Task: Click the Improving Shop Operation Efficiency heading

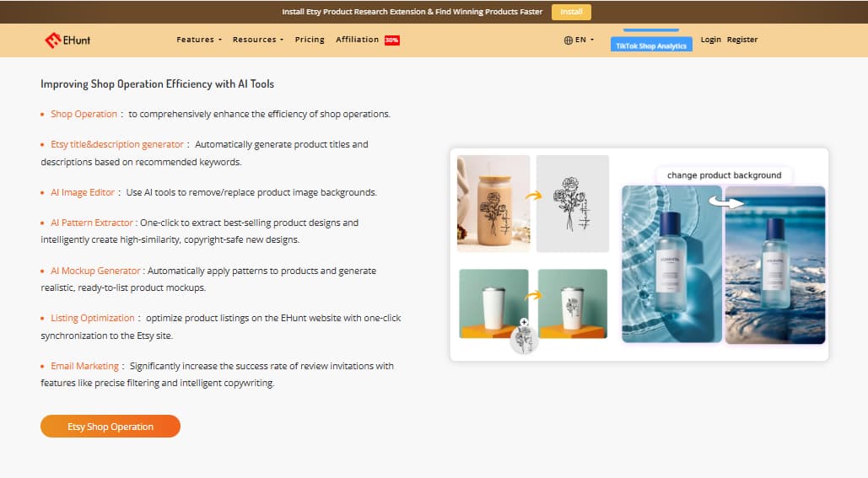Action: (157, 84)
